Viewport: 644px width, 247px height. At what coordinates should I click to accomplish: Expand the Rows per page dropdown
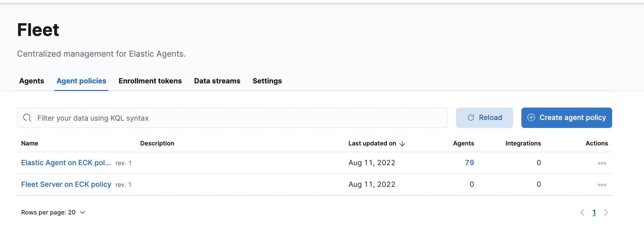(x=82, y=212)
